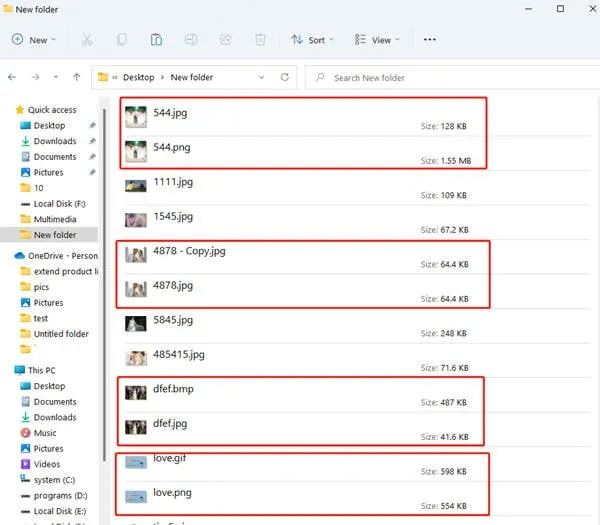The width and height of the screenshot is (600, 525).
Task: Open system (C:) drive
Action: 54,480
